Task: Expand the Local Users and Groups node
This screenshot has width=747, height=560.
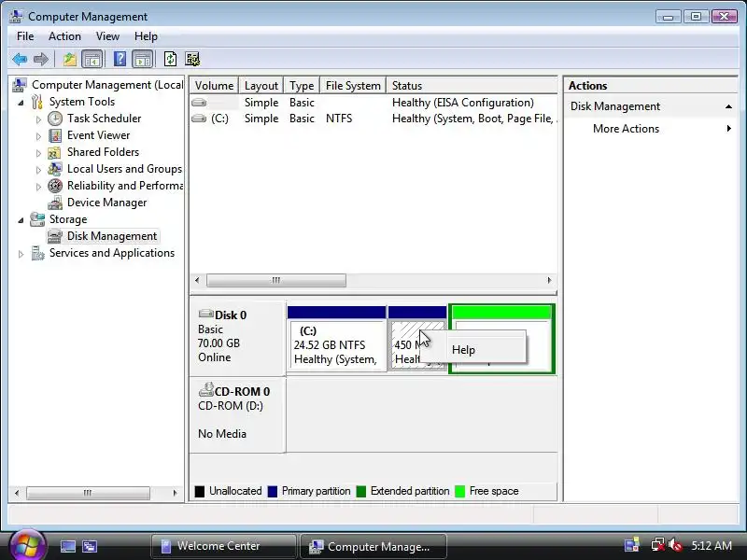Action: pos(38,170)
